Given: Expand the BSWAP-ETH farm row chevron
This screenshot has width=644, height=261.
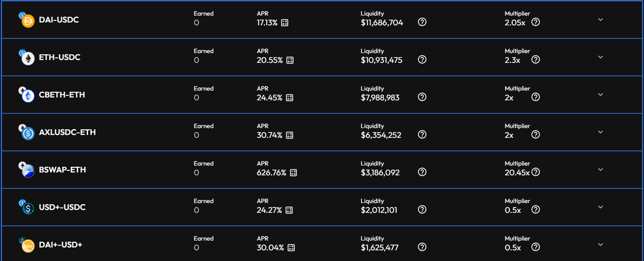Looking at the screenshot, I should click(601, 170).
